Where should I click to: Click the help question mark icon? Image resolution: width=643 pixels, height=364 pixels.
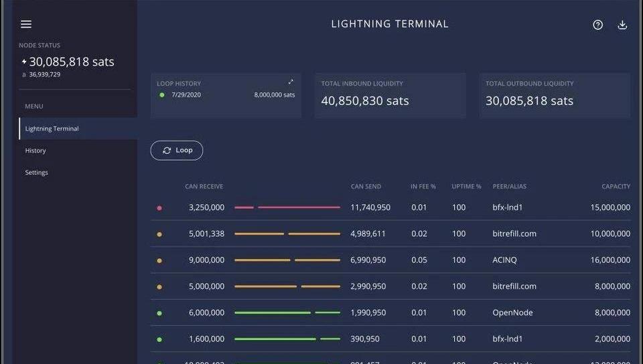pyautogui.click(x=597, y=25)
